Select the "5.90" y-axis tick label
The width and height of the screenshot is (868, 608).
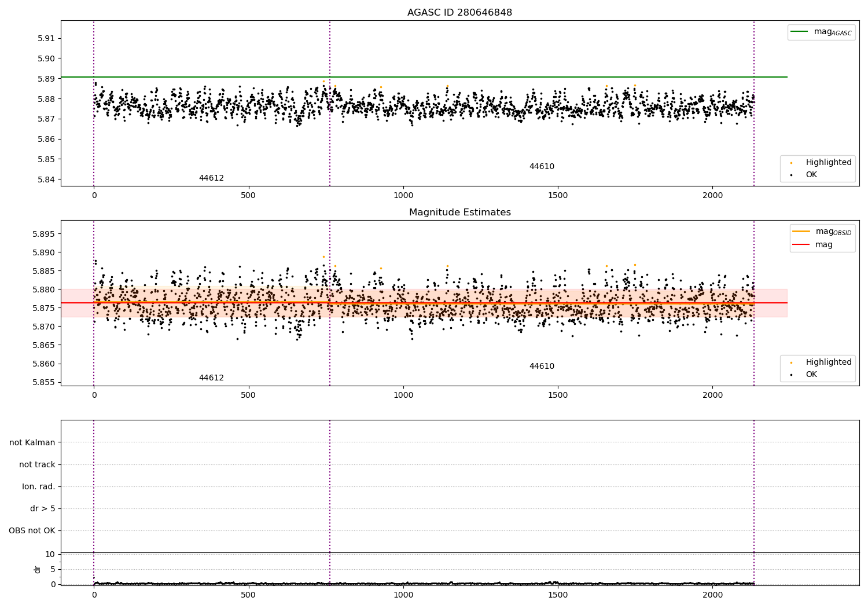pyautogui.click(x=45, y=58)
